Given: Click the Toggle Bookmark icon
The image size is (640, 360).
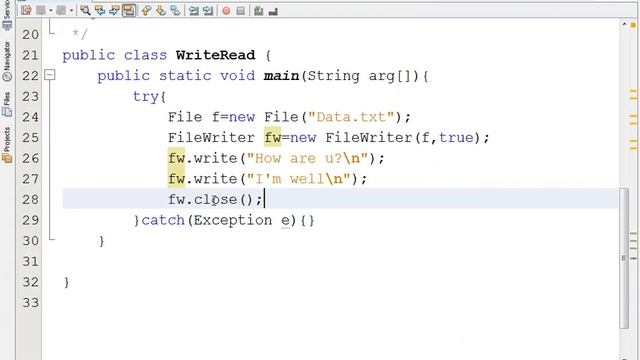Looking at the screenshot, I should click(x=176, y=11).
